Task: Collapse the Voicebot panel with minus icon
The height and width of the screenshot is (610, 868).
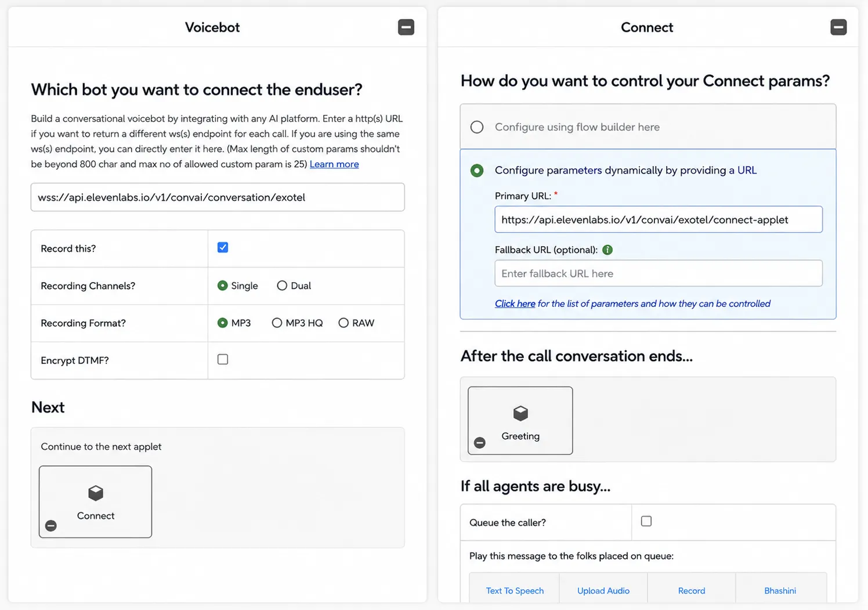Action: pos(406,27)
